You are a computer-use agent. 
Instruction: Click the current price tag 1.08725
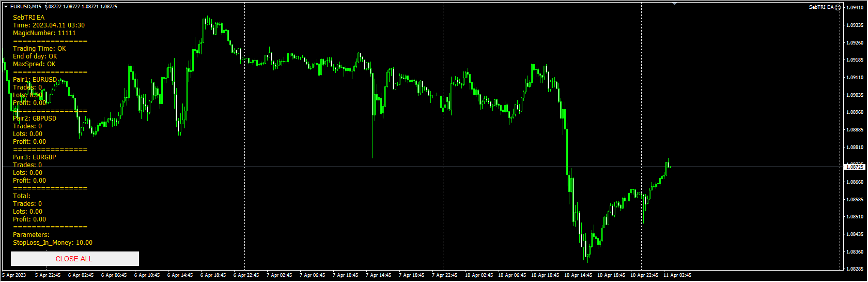(x=855, y=167)
